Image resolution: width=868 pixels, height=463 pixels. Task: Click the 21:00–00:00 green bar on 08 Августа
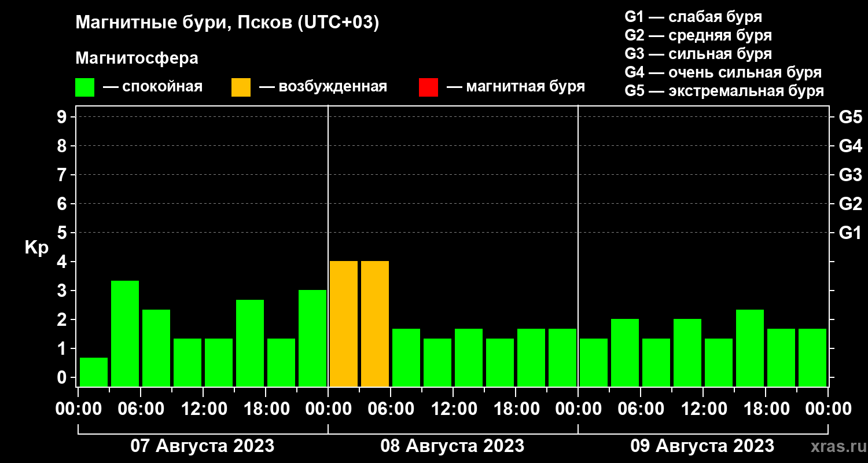tap(562, 358)
